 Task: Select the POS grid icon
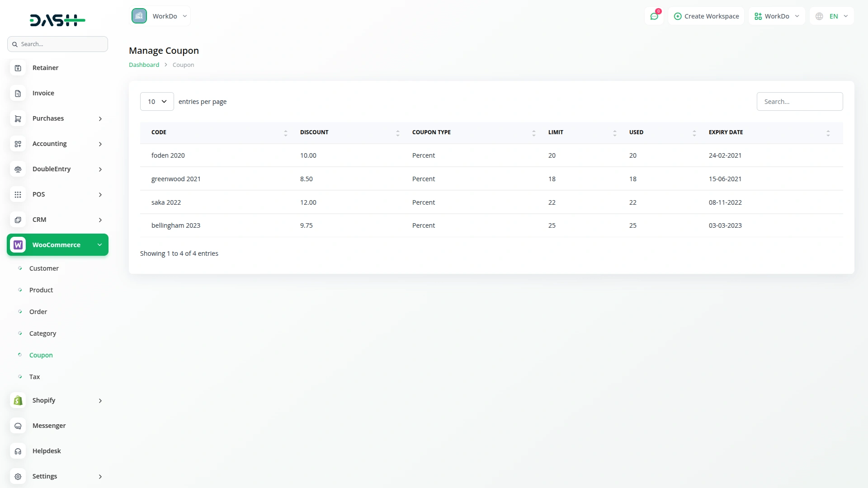18,194
